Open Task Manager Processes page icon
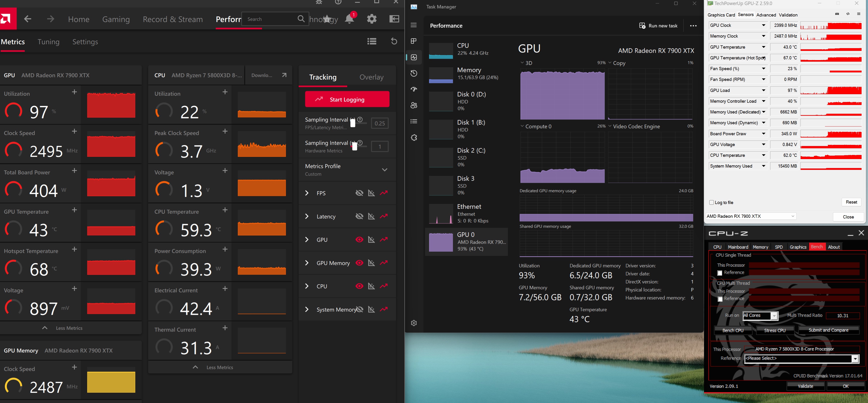The image size is (868, 403). click(x=414, y=41)
